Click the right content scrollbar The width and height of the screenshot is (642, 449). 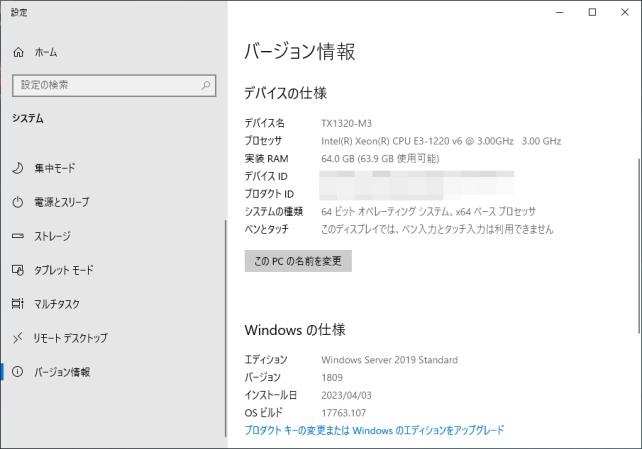pos(639,246)
